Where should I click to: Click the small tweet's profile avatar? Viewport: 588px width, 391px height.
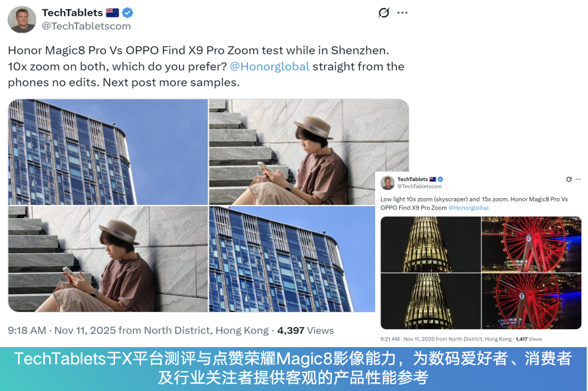coord(387,183)
